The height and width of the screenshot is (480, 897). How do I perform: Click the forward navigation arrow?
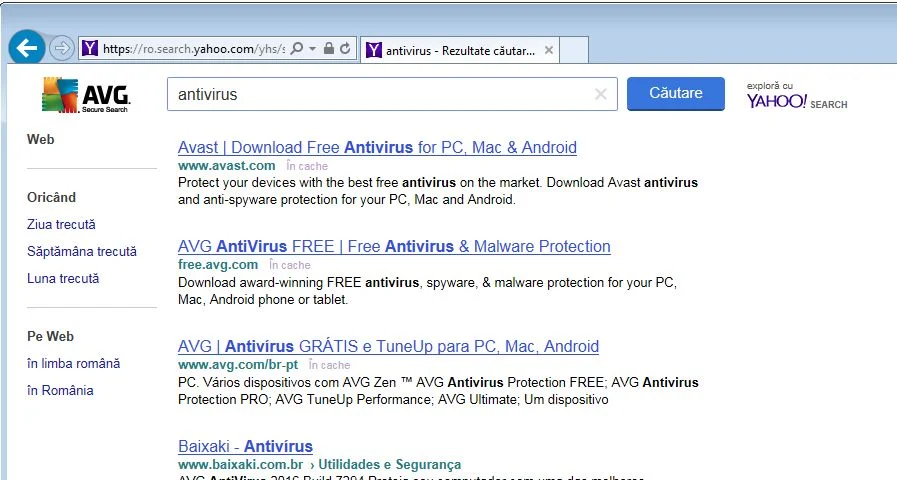[x=61, y=49]
